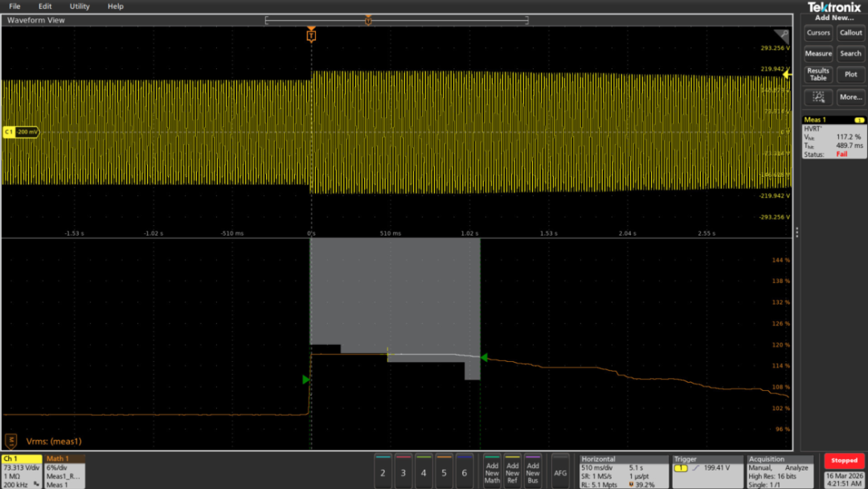Toggle the red Stopped run/stop button
The image size is (868, 489).
[844, 461]
